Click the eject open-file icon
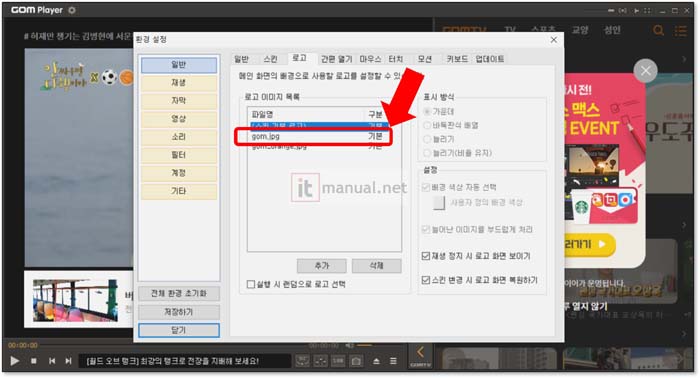Viewport: 700px width, 378px height. 376,361
